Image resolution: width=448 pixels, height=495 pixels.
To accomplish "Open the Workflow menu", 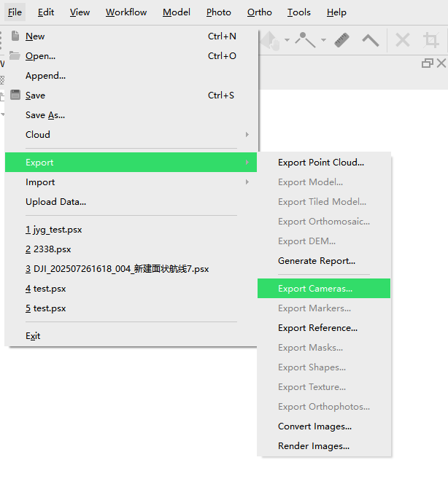I will pyautogui.click(x=125, y=12).
